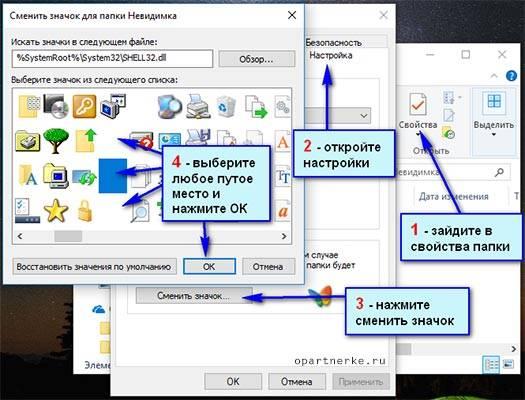This screenshot has height=400, width=525.
Task: Close the icon change dialog
Action: pos(292,15)
